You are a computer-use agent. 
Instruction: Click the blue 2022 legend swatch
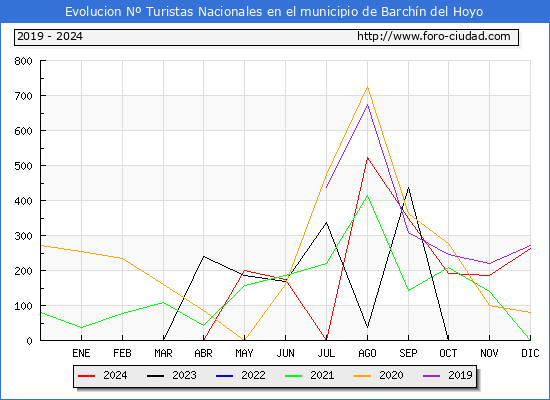tap(224, 376)
